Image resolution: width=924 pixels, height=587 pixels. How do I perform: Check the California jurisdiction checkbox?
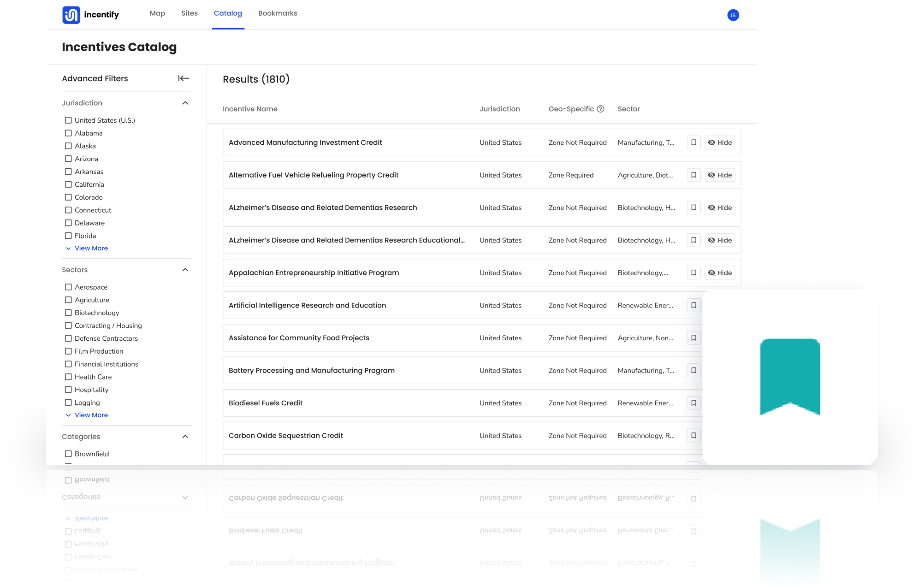(68, 184)
